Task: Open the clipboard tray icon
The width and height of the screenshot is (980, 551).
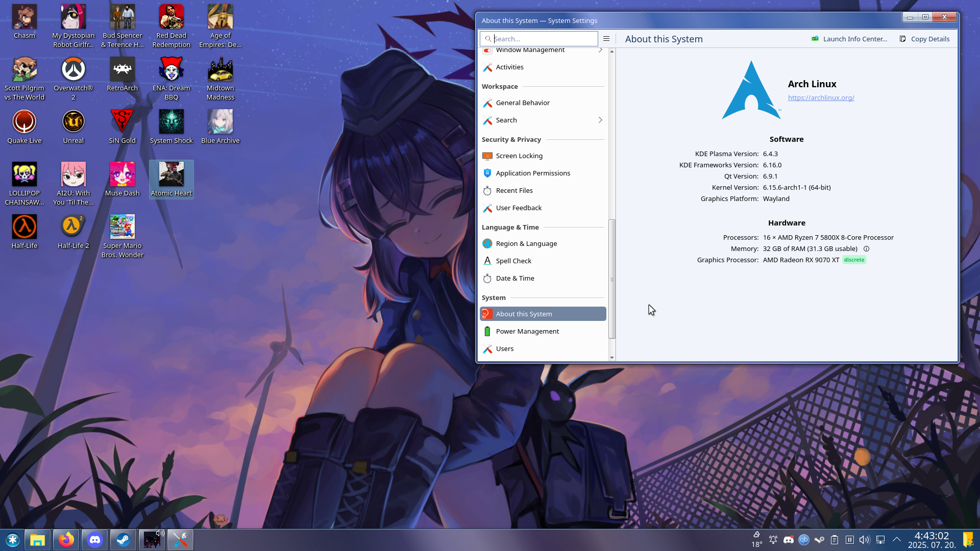Action: (x=835, y=540)
